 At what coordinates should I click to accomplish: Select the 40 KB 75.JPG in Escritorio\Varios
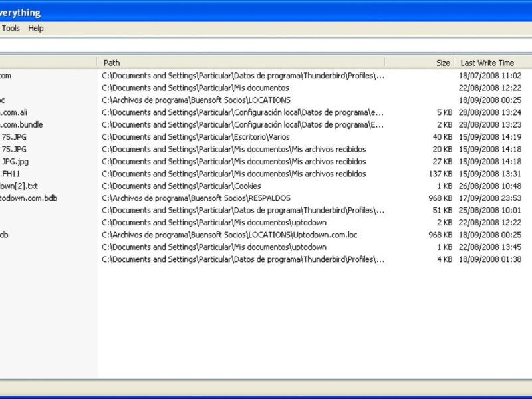tap(266, 137)
